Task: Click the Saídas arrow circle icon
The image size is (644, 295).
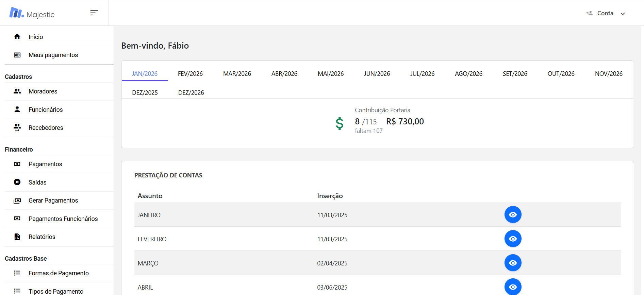Action: pos(17,182)
